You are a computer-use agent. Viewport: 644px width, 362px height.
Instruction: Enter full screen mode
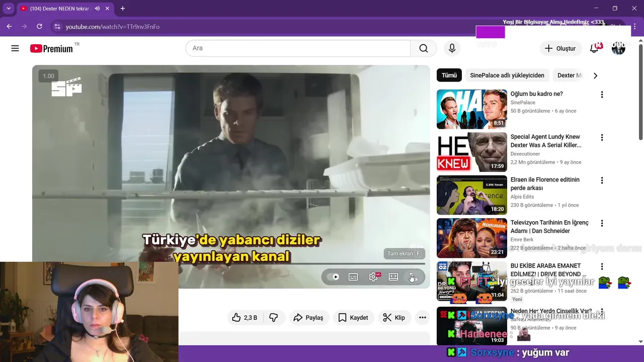pyautogui.click(x=413, y=277)
